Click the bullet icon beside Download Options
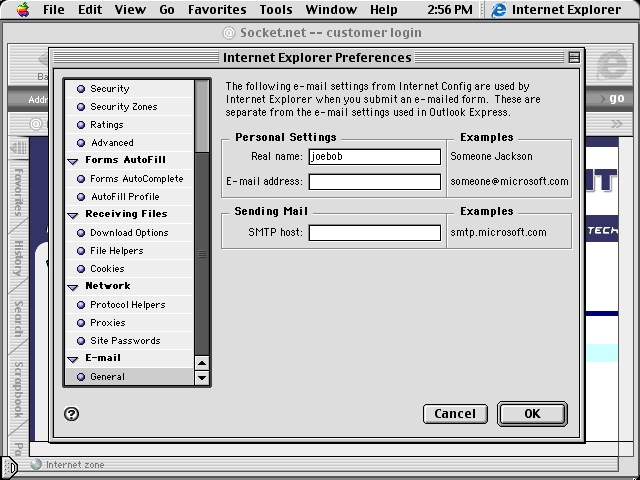Viewport: 640px width, 480px height. click(81, 233)
